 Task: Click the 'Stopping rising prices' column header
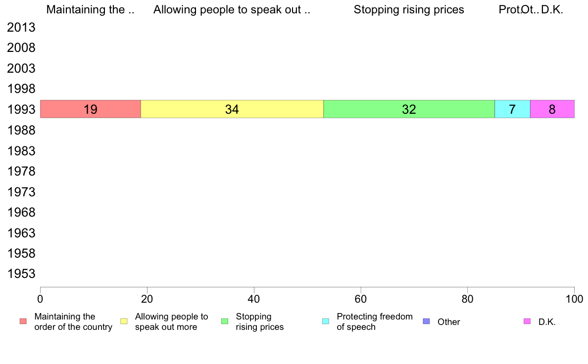pyautogui.click(x=409, y=10)
